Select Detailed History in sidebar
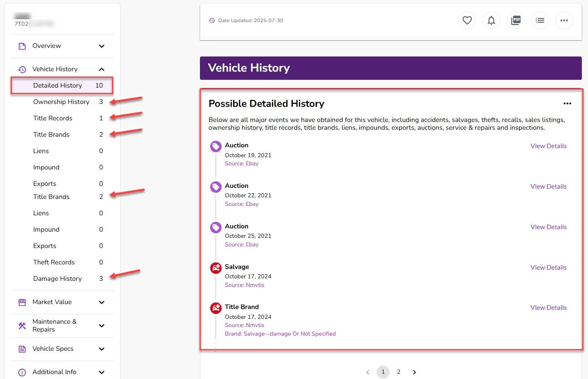The image size is (588, 379). click(62, 86)
